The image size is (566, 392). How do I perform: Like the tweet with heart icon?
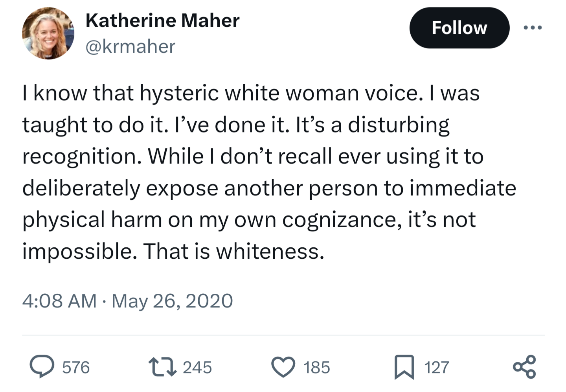(x=283, y=367)
